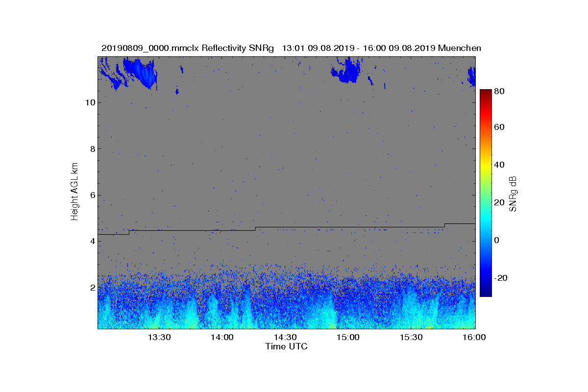588x392 pixels.
Task: Click the yellow band of the colorbar
Action: 485,167
